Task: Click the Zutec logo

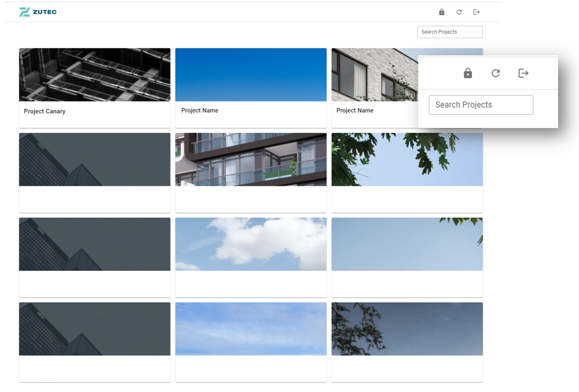Action: click(38, 12)
